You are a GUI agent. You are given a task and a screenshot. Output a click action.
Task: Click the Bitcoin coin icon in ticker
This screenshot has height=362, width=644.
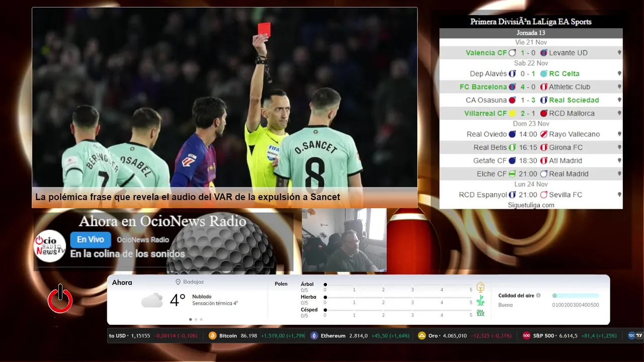click(212, 335)
